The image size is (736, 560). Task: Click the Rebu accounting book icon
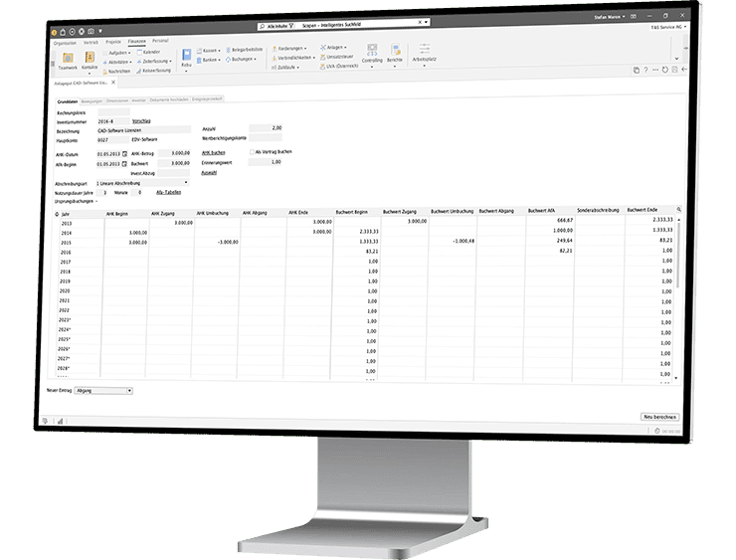186,55
